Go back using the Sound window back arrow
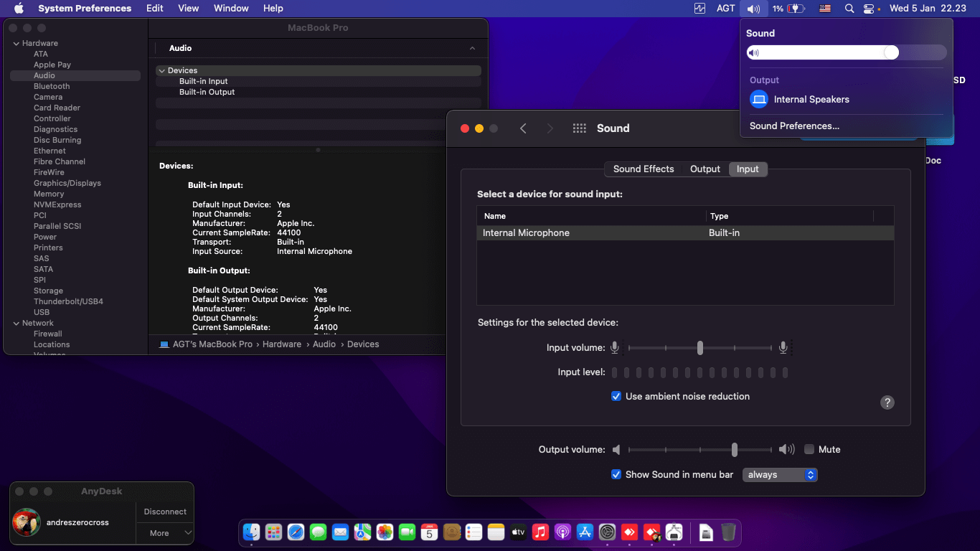This screenshot has height=551, width=980. (x=523, y=128)
